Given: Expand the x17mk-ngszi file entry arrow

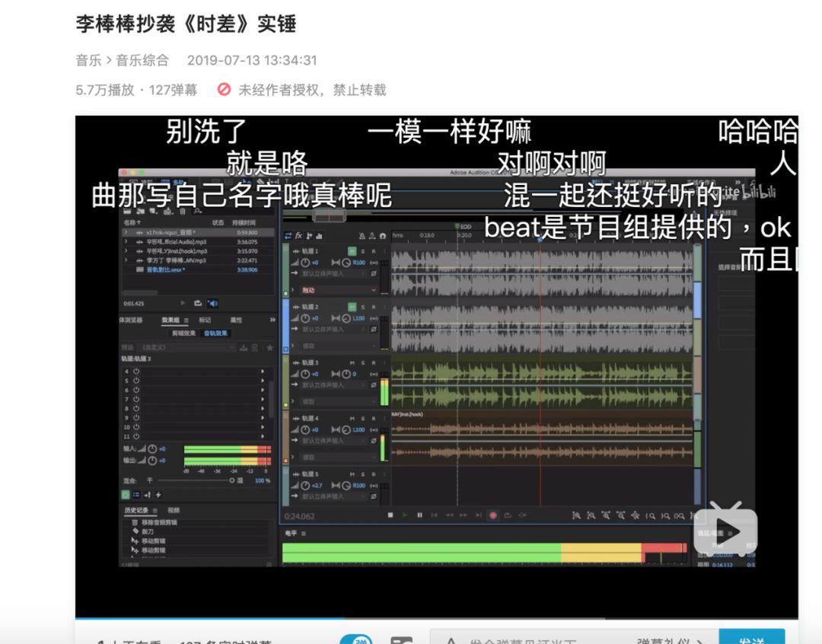Looking at the screenshot, I should tap(126, 232).
